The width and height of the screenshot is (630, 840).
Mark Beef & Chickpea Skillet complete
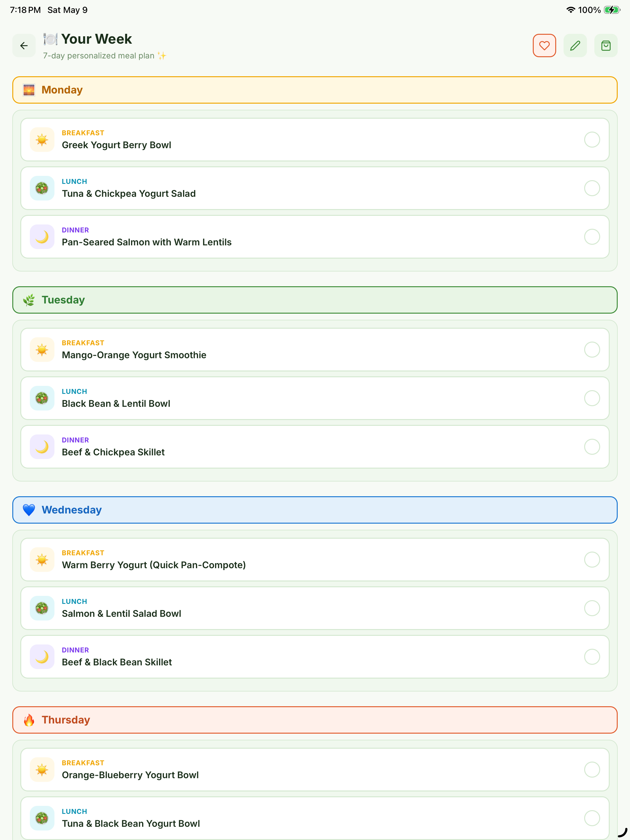click(x=592, y=447)
